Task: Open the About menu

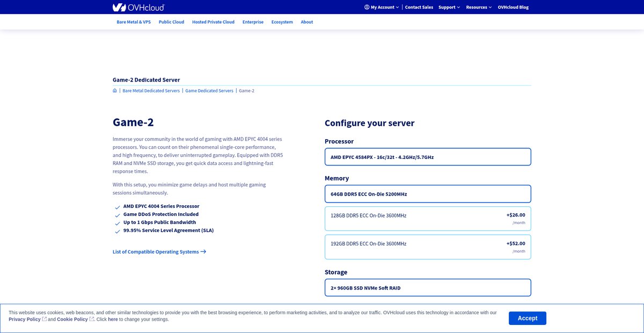Action: pos(307,22)
